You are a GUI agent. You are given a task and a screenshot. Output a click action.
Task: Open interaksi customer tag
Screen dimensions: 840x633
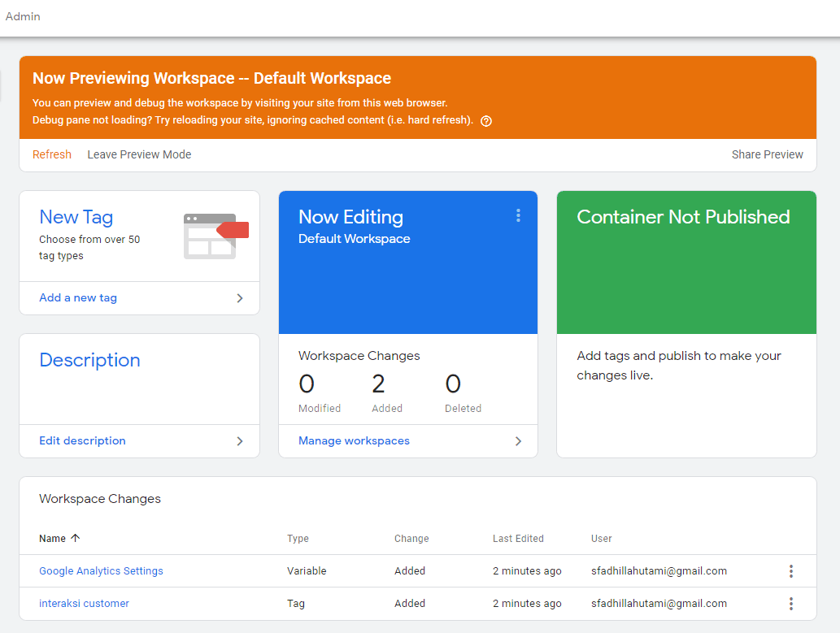(84, 604)
